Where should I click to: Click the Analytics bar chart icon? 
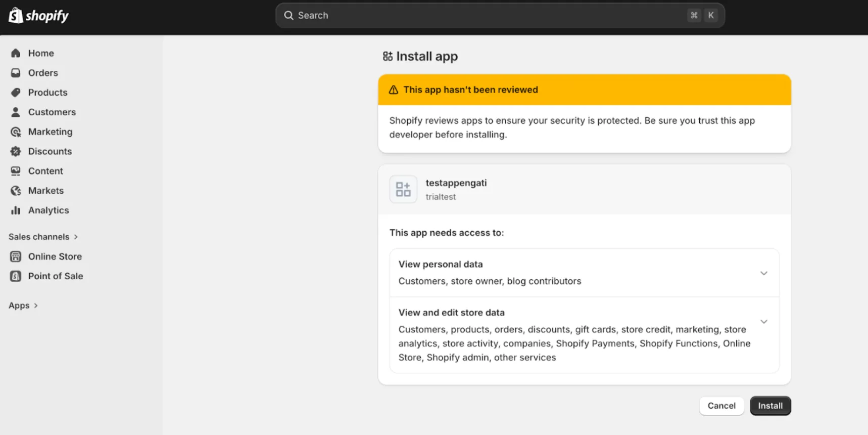pos(16,210)
